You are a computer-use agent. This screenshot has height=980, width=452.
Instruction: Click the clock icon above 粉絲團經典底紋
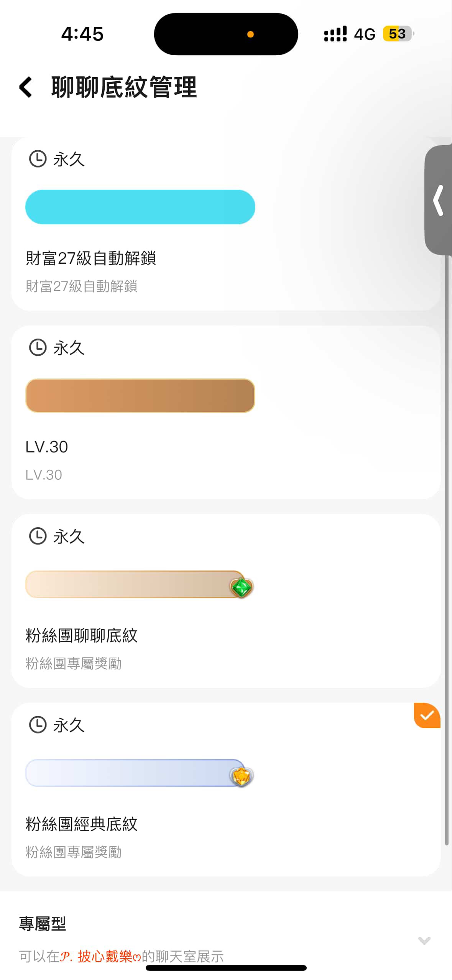(38, 725)
